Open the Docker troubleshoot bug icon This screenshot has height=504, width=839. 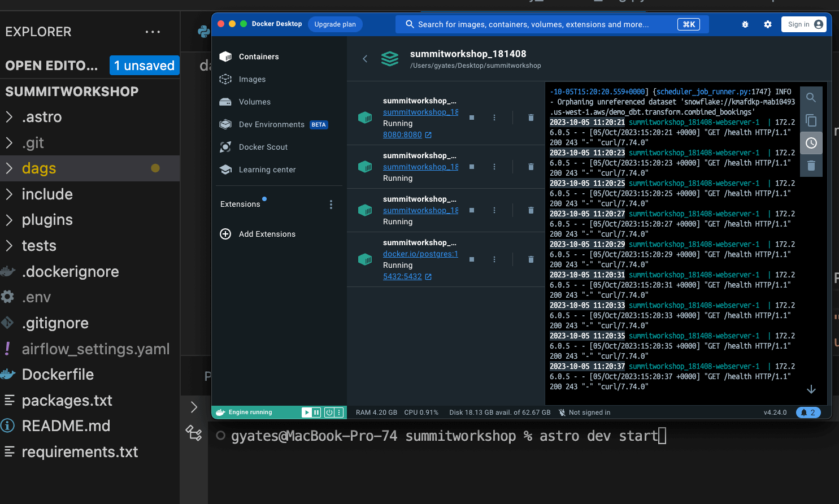(745, 24)
